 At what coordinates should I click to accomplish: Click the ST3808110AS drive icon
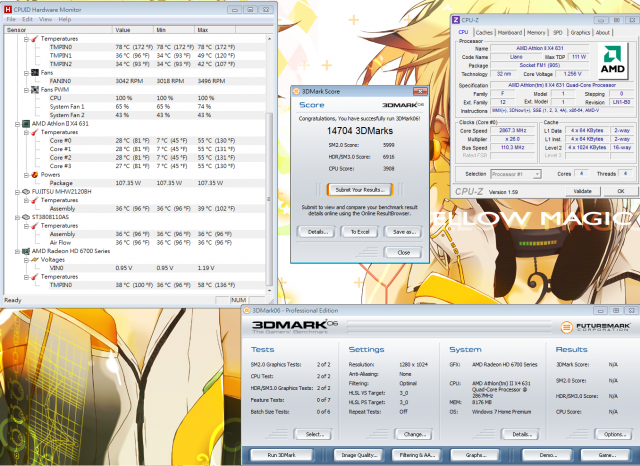pyautogui.click(x=26, y=217)
